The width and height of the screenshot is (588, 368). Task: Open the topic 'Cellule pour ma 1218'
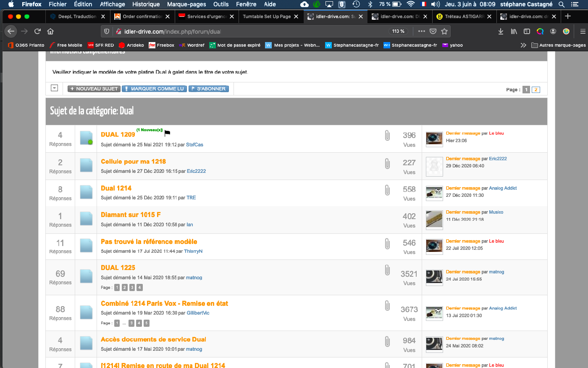(x=133, y=161)
